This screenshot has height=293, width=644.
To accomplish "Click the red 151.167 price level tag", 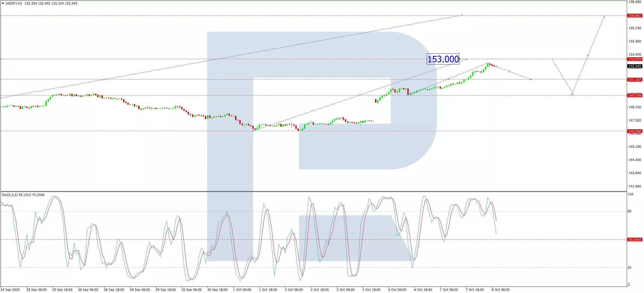I will point(635,80).
